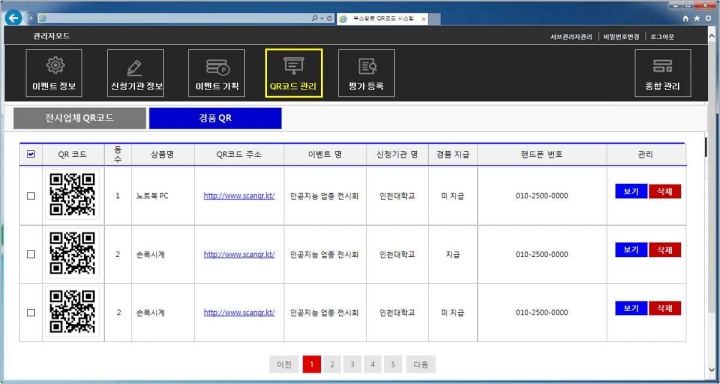
Task: Select the QR코드 관리 icon
Action: tap(294, 73)
